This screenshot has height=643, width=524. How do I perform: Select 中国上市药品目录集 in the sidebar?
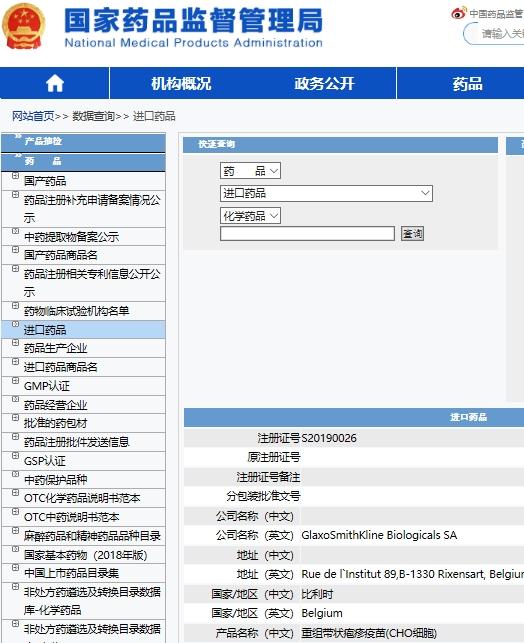[x=71, y=573]
